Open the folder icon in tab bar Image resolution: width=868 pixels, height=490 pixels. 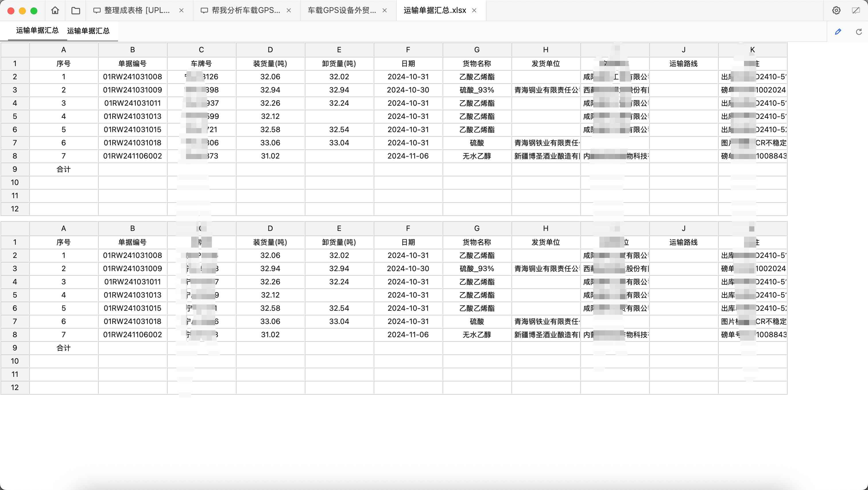pos(76,11)
